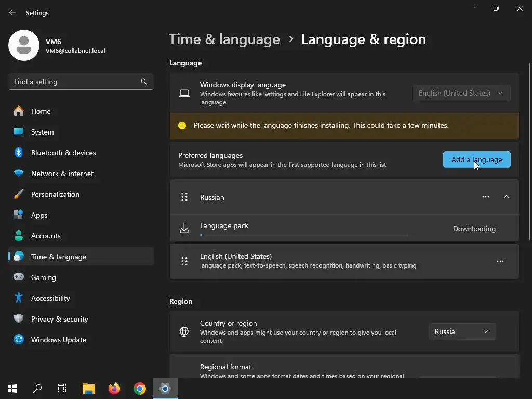Click the drag handle beside English (United States)
Image resolution: width=532 pixels, height=399 pixels.
(x=184, y=261)
